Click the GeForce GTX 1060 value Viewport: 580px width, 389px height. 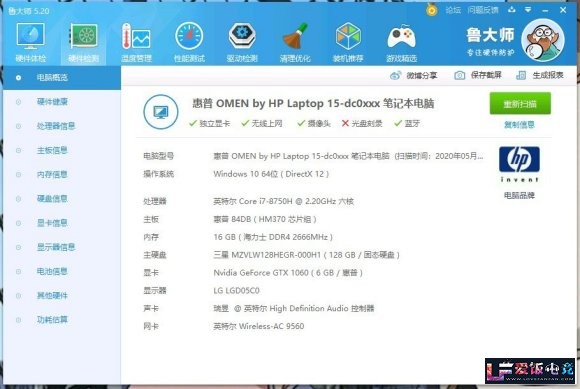288,273
